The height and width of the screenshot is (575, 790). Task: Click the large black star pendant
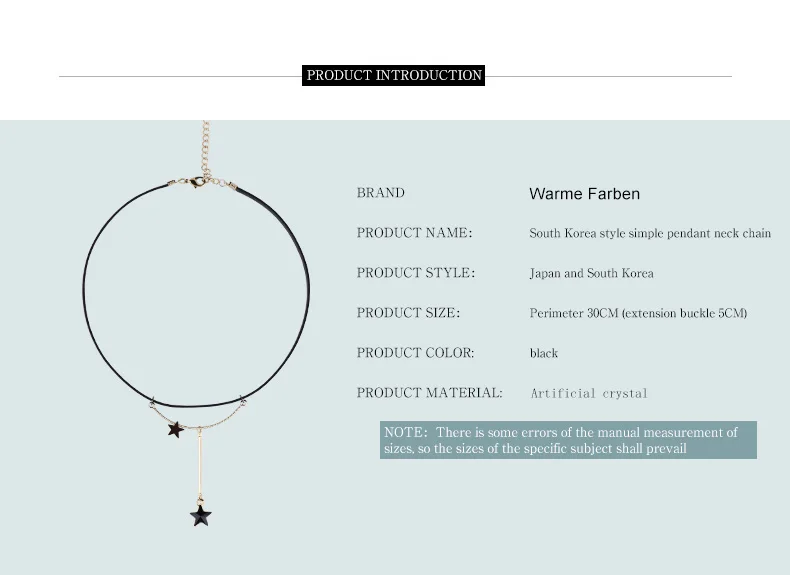[x=201, y=516]
